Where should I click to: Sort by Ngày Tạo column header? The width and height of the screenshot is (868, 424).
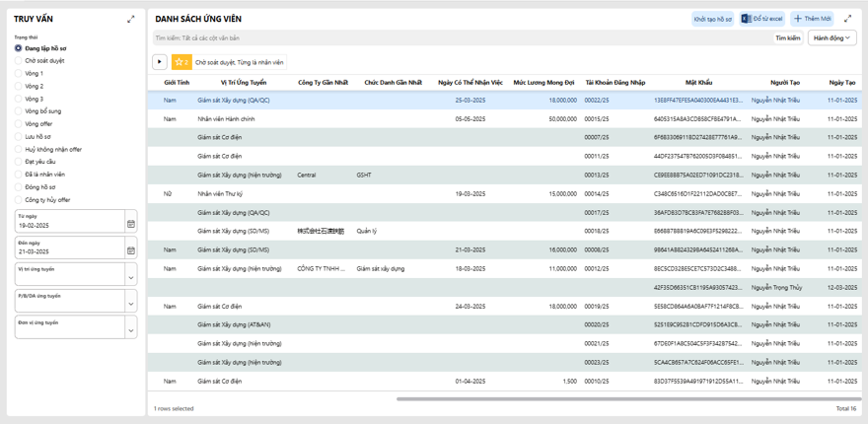842,83
